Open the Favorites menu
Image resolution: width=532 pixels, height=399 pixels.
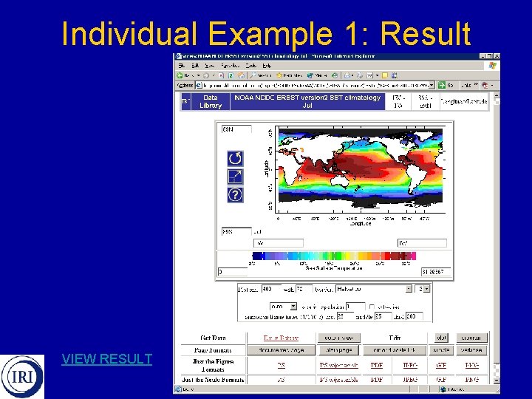[x=231, y=66]
